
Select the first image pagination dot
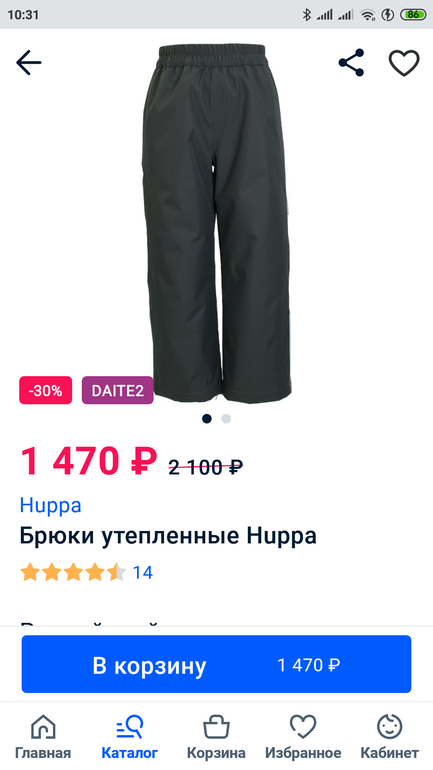(207, 418)
